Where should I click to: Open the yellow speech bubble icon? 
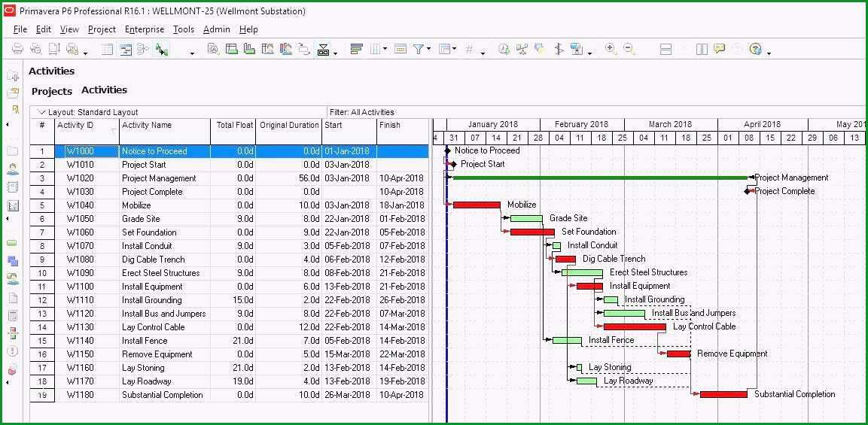[x=720, y=49]
